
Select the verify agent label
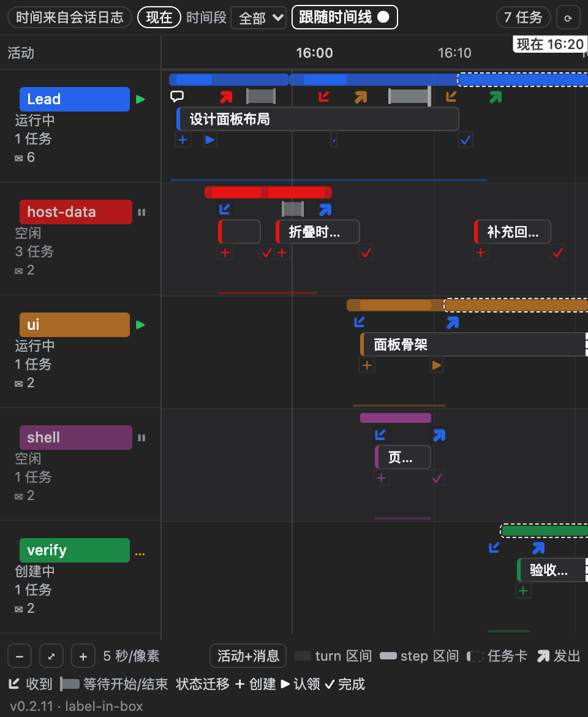tap(75, 550)
